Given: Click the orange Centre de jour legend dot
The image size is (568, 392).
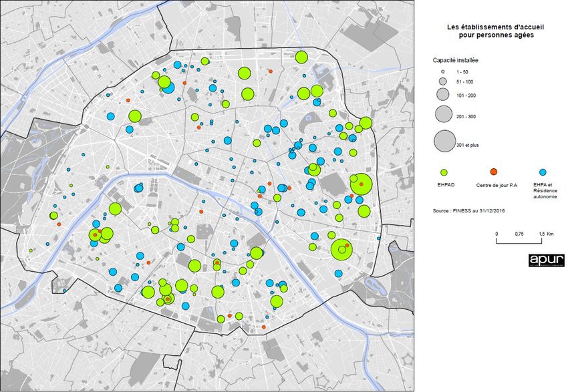Looking at the screenshot, I should click(x=494, y=173).
